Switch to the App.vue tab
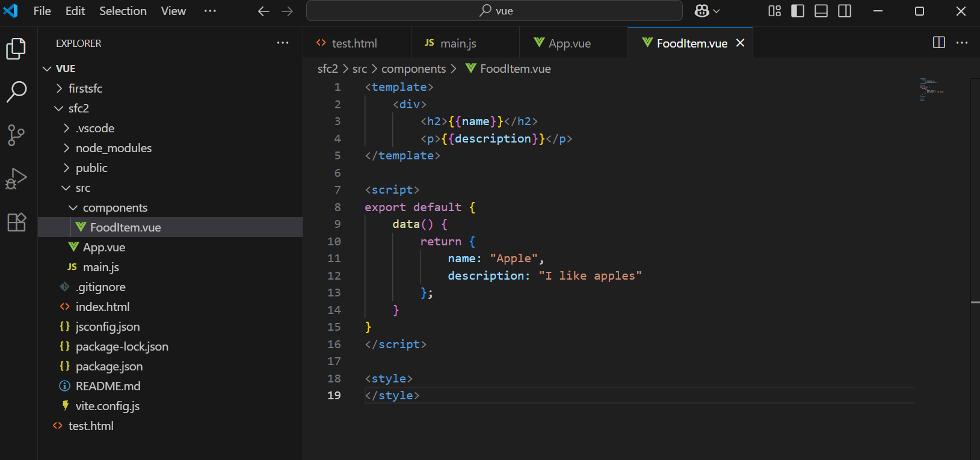The width and height of the screenshot is (980, 460). pyautogui.click(x=569, y=43)
